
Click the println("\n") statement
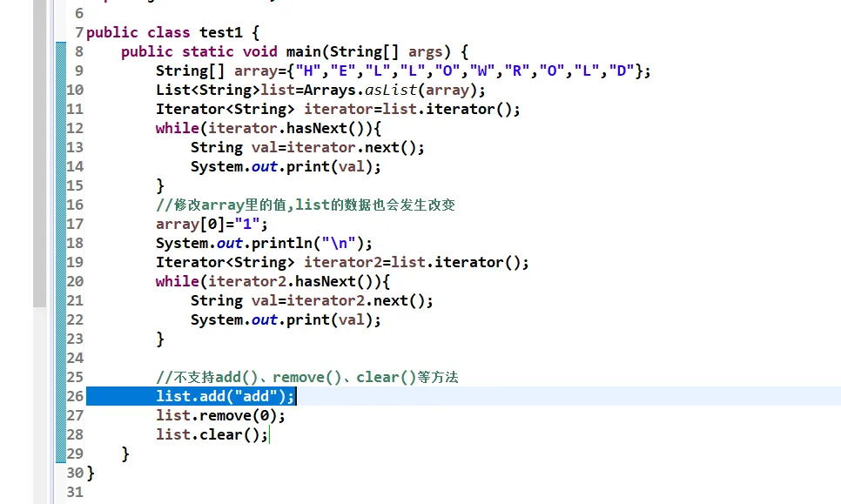point(264,244)
